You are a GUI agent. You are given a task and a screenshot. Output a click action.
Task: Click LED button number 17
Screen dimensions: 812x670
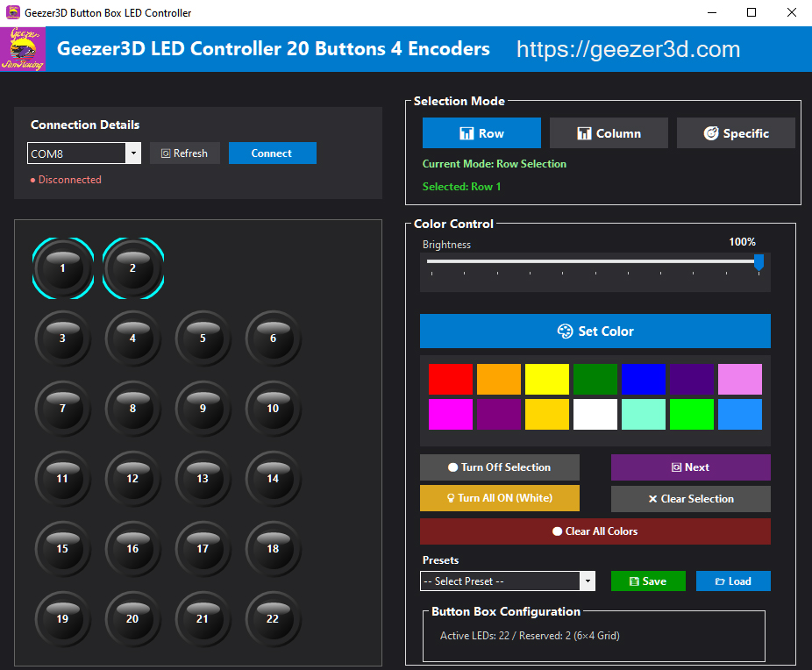click(203, 549)
